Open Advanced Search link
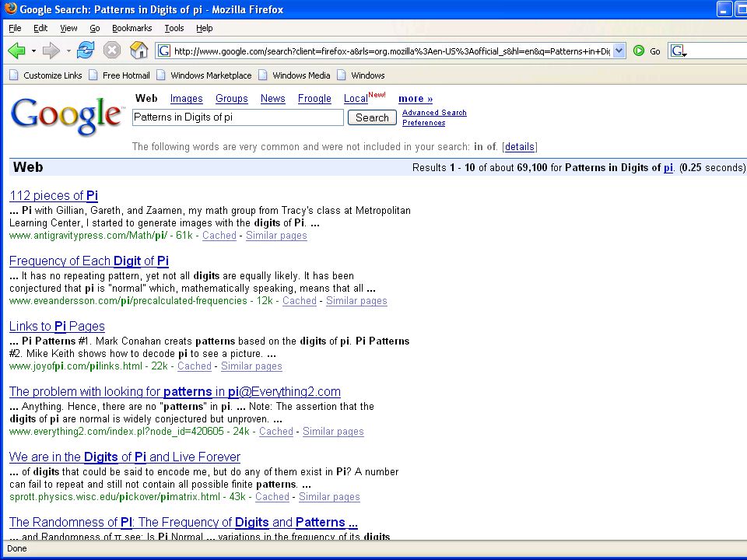Screen dimensions: 747x560 [434, 112]
